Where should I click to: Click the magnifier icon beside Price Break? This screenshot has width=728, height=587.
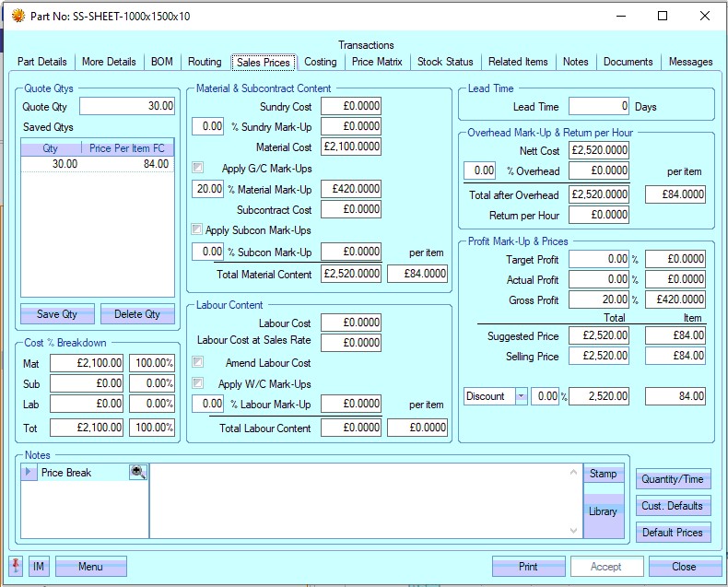pyautogui.click(x=138, y=472)
